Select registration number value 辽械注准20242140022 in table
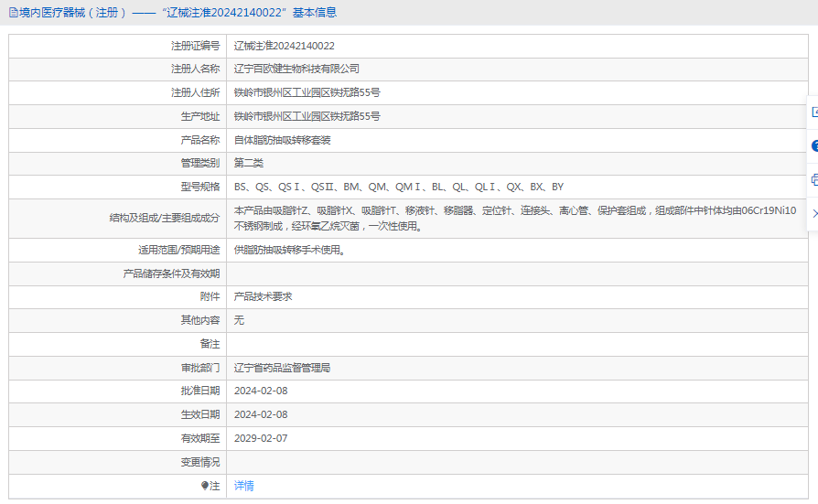Screen dimensions: 818x504 [285, 46]
